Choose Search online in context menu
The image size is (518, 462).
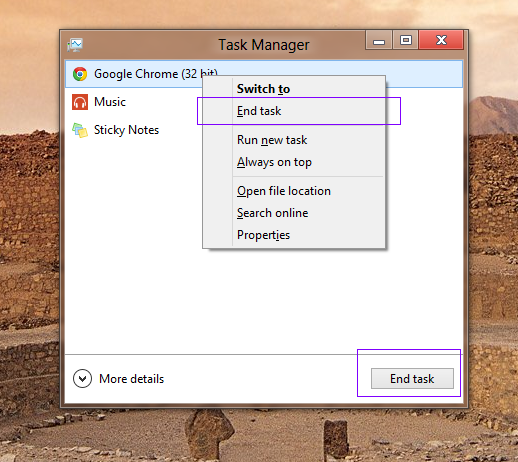(294, 213)
